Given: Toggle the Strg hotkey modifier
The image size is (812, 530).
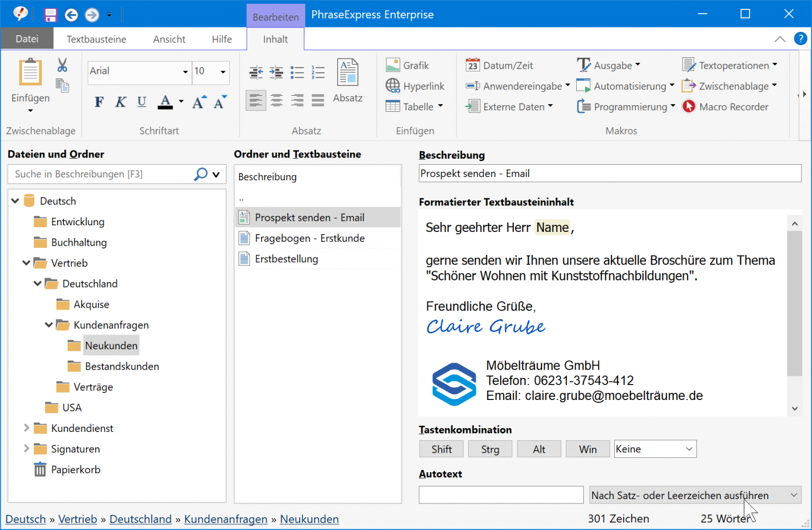Looking at the screenshot, I should tap(490, 449).
